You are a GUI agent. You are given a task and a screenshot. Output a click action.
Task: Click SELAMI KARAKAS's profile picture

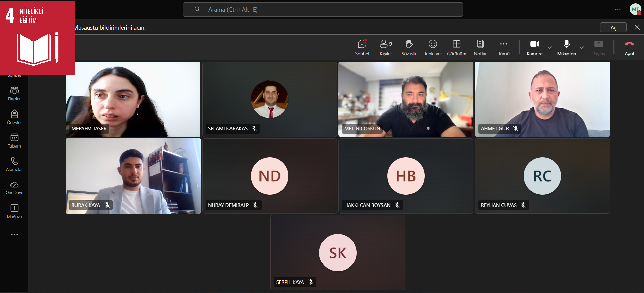click(x=270, y=99)
